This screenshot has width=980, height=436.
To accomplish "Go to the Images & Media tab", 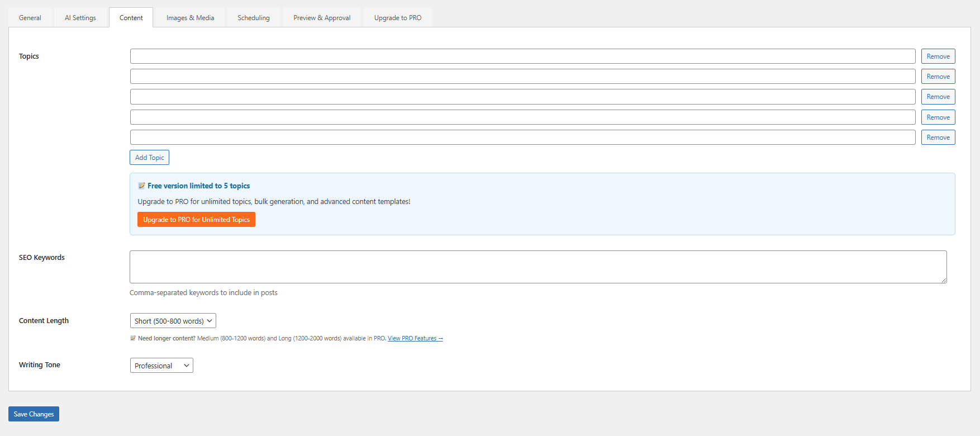I will tap(190, 18).
